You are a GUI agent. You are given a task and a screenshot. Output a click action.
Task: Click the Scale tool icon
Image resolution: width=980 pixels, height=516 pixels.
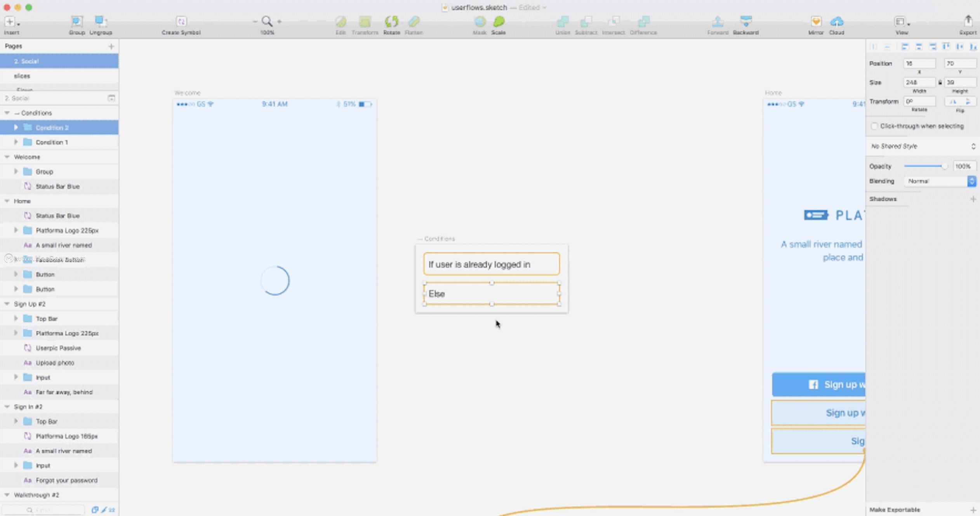pos(499,22)
